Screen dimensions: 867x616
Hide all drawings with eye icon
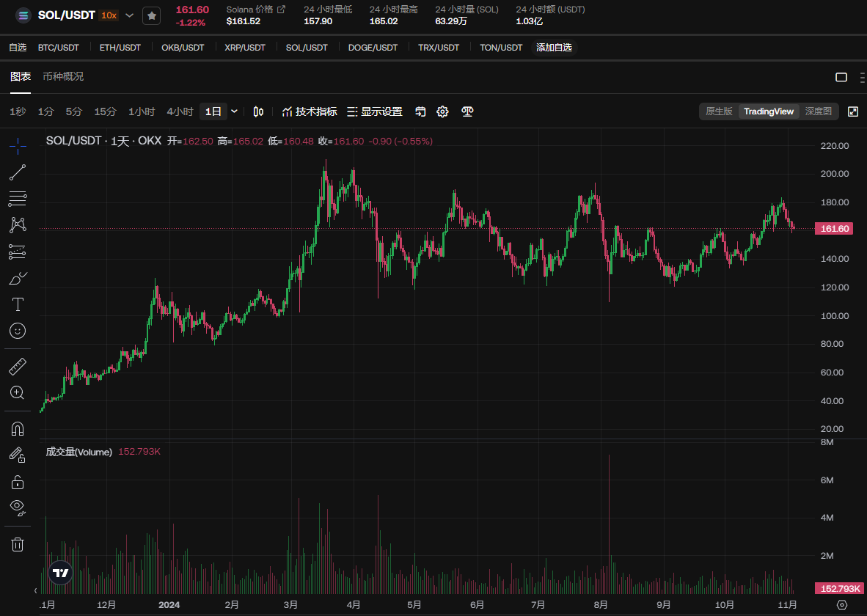(x=18, y=507)
